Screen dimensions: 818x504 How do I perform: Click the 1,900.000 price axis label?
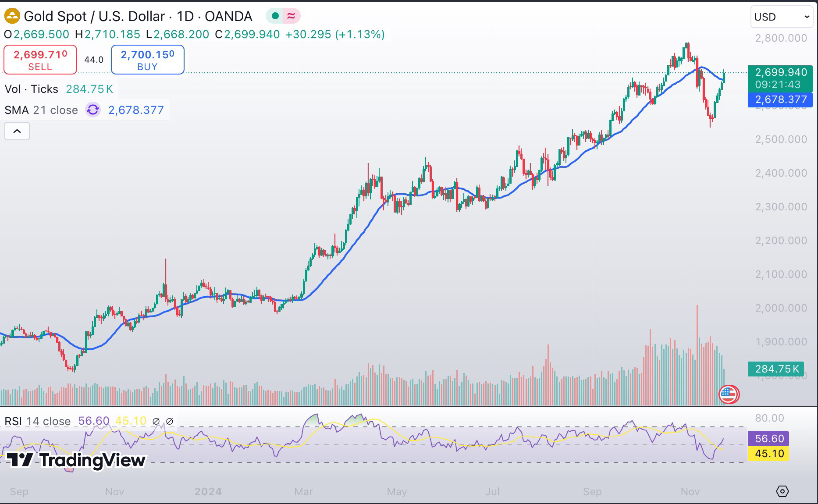[x=781, y=342]
